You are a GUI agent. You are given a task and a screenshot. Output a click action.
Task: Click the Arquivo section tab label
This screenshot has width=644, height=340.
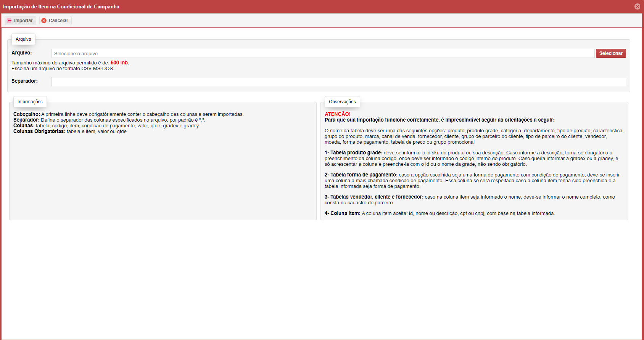coord(23,39)
